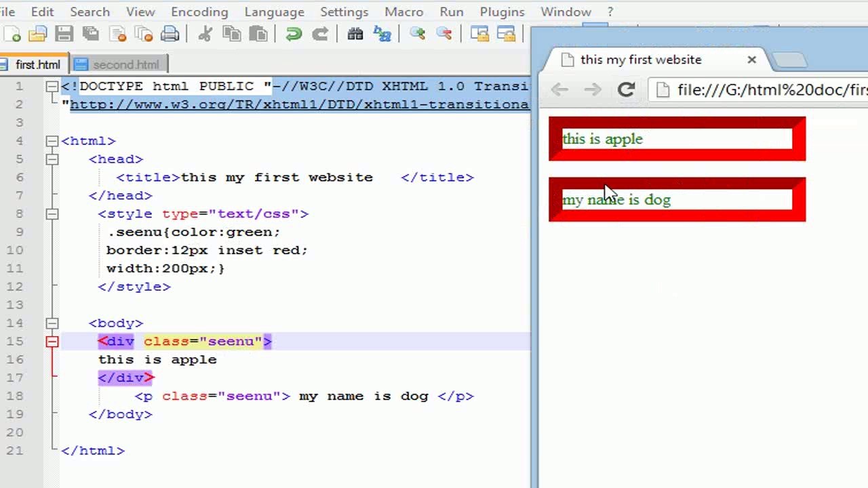The height and width of the screenshot is (488, 868).
Task: Click the 'this is apple' box in browser
Action: (x=677, y=139)
